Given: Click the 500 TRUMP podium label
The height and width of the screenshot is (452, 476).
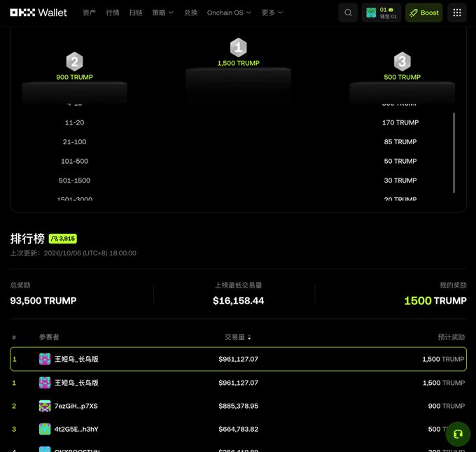Looking at the screenshot, I should [x=402, y=77].
